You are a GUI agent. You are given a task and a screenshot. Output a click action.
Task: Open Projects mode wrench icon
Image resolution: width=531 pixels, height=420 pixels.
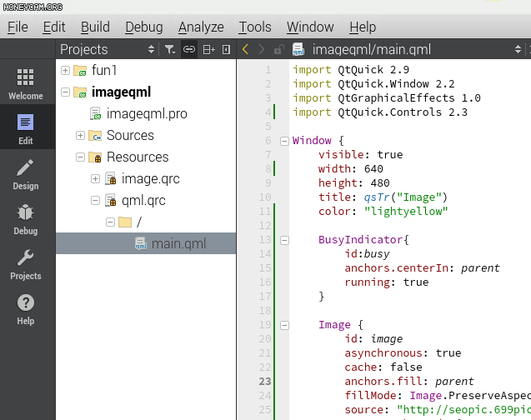pyautogui.click(x=26, y=264)
